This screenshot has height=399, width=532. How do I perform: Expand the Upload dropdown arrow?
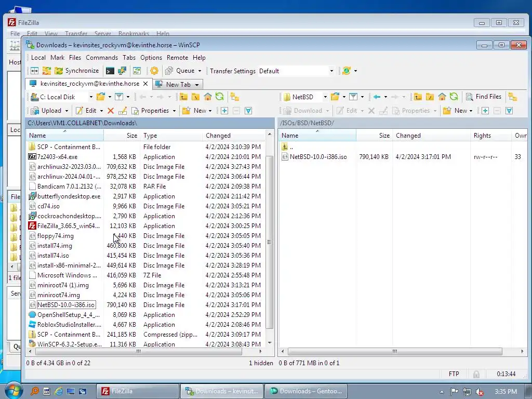coord(66,111)
